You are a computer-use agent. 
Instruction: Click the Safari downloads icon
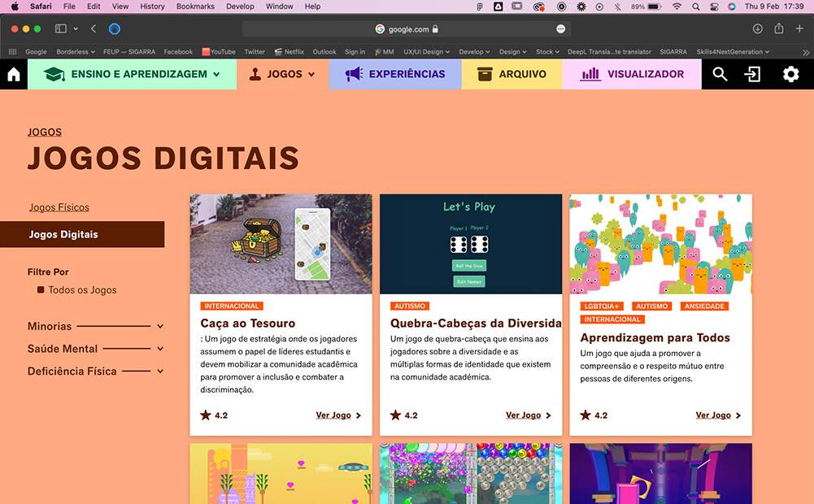click(758, 29)
